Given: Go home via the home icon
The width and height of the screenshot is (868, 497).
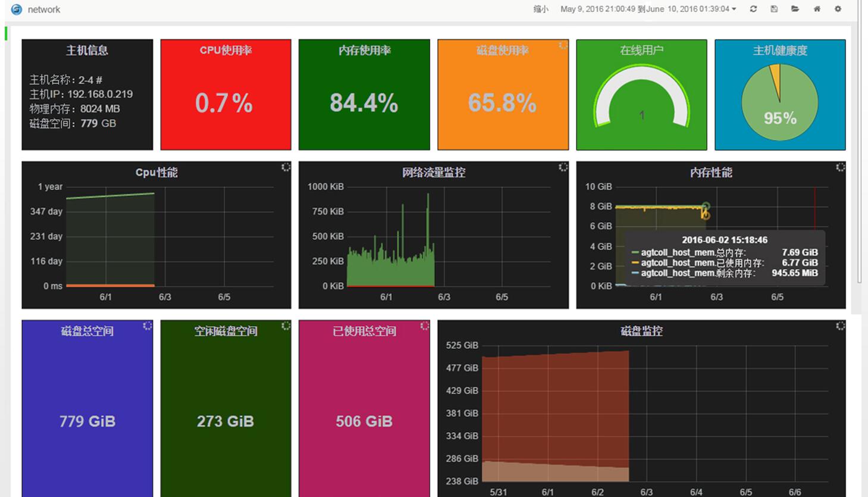Looking at the screenshot, I should (x=817, y=9).
